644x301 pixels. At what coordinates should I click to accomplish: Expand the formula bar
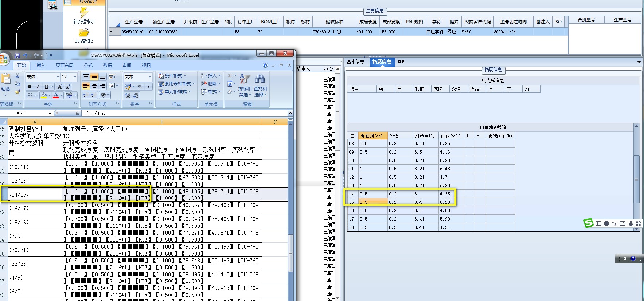pos(290,113)
